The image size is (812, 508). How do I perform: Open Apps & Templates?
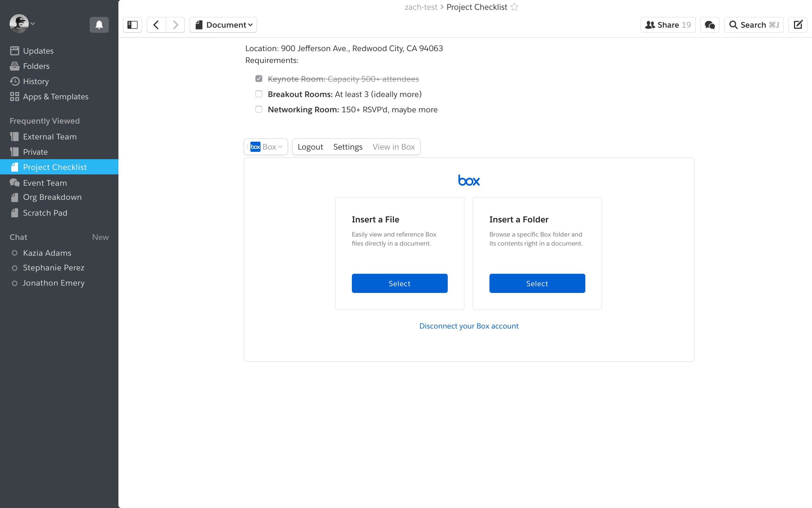tap(56, 97)
